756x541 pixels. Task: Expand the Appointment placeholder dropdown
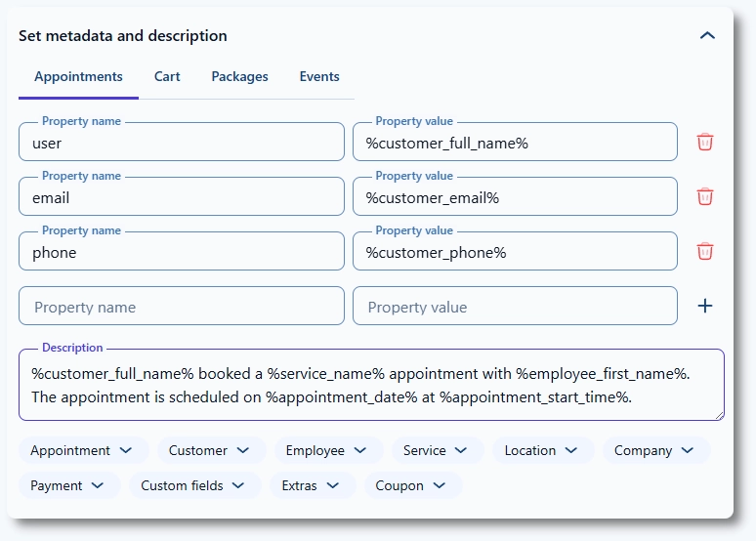82,450
